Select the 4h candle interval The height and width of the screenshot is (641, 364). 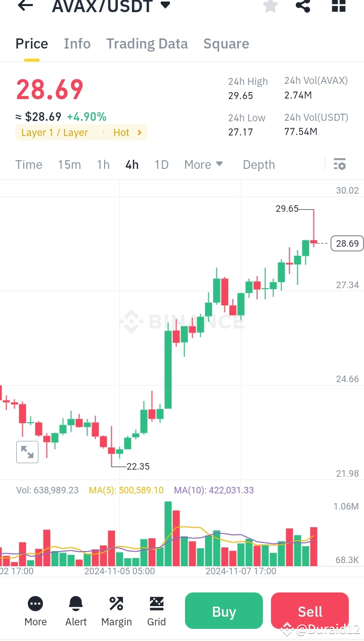pyautogui.click(x=131, y=164)
